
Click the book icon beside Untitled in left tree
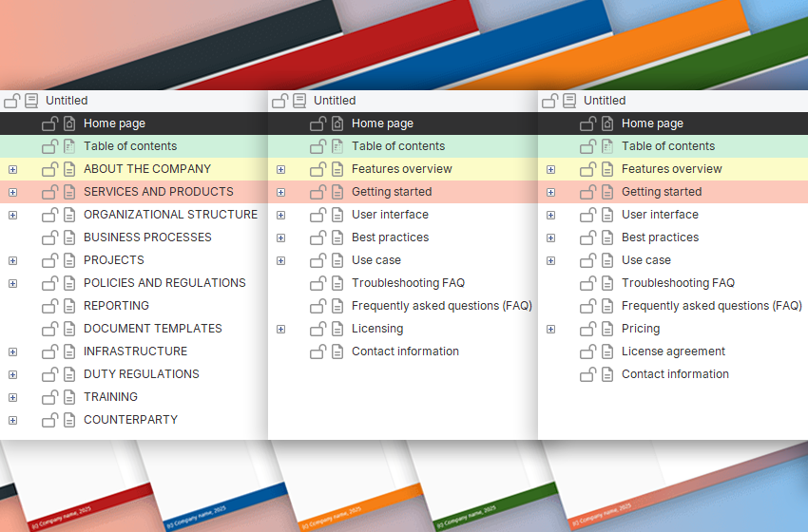coord(31,101)
